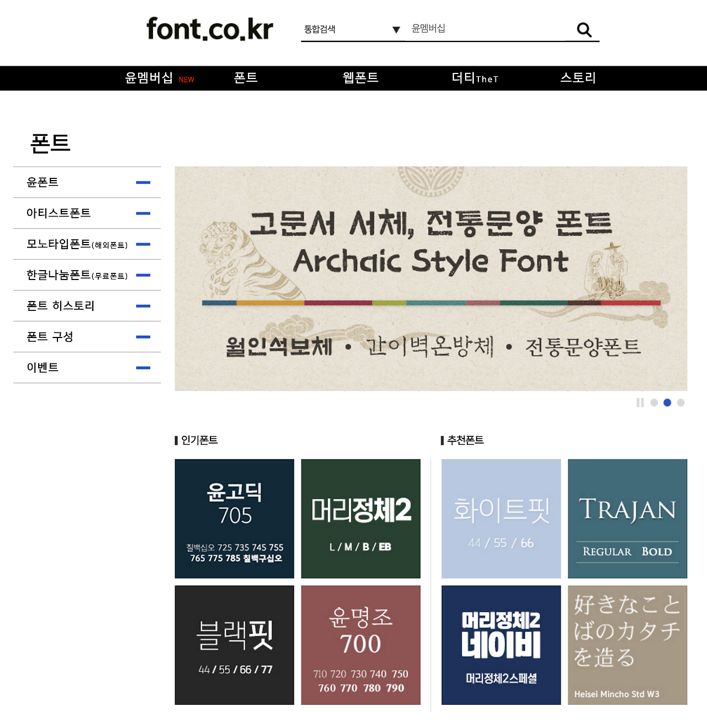Collapse the 윤폰트 sidebar section

coord(143,182)
